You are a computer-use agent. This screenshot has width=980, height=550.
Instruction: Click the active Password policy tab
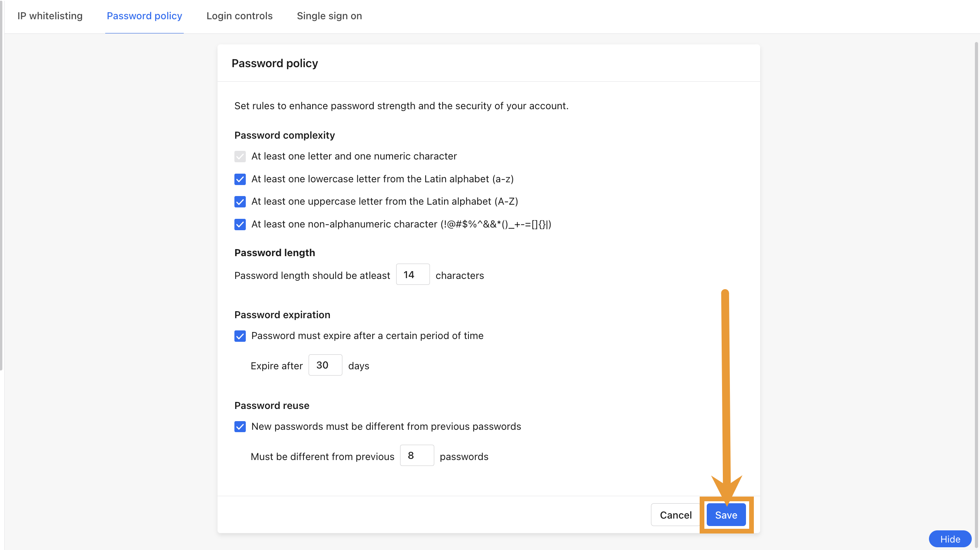144,16
